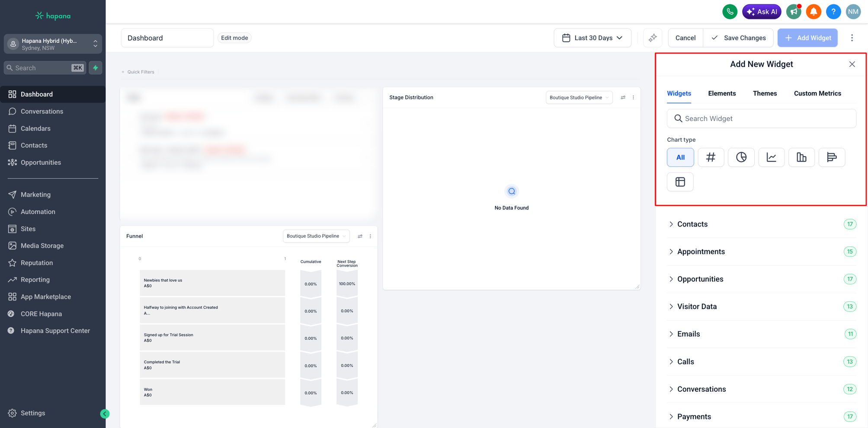
Task: Click the Stage Distribution filter settings icon
Action: [623, 98]
